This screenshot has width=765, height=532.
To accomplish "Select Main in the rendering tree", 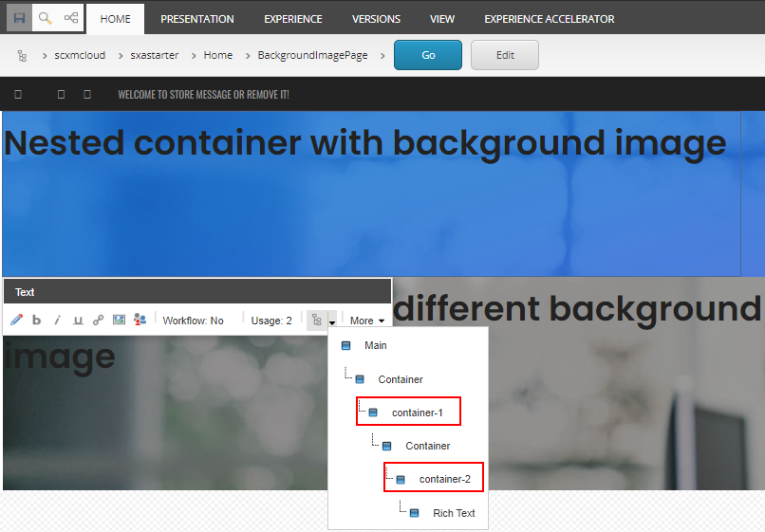I will (376, 345).
